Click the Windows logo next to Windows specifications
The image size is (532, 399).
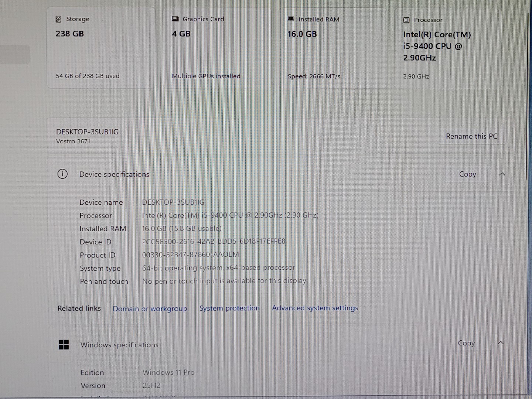[64, 344]
